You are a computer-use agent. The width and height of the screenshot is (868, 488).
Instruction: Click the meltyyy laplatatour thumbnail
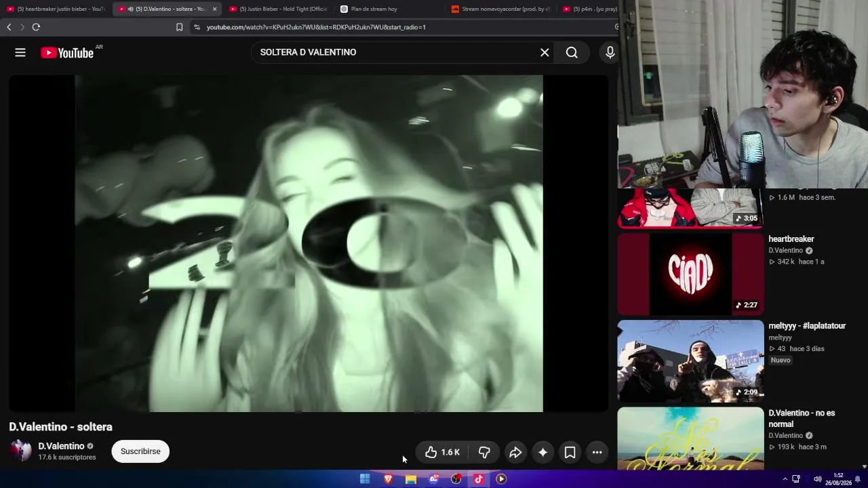[690, 361]
